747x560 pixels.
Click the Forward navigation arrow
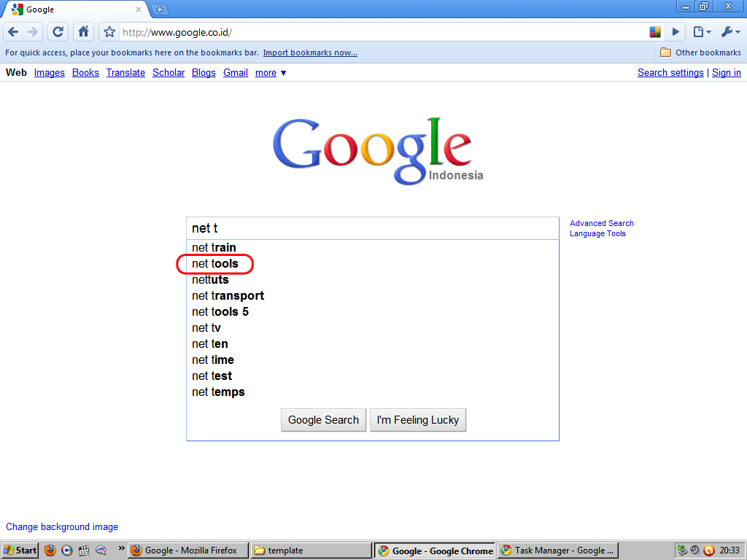click(33, 32)
